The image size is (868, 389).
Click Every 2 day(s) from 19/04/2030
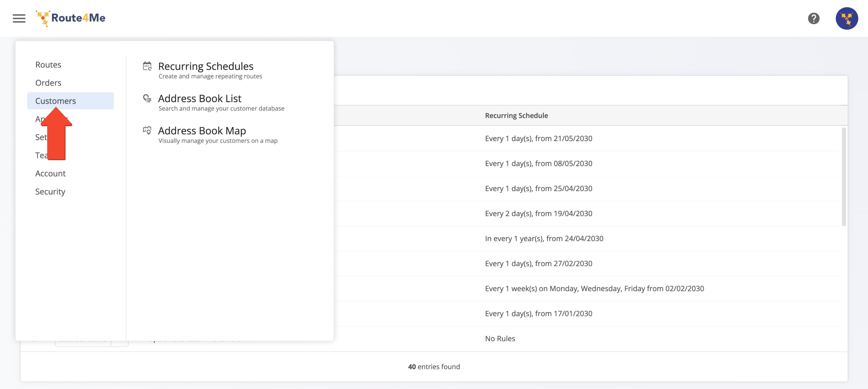click(x=539, y=213)
